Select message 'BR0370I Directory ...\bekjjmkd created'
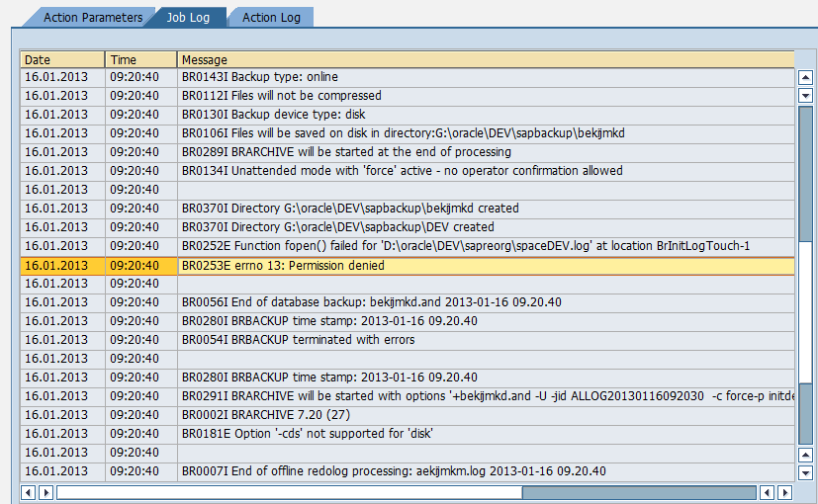 coord(486,209)
